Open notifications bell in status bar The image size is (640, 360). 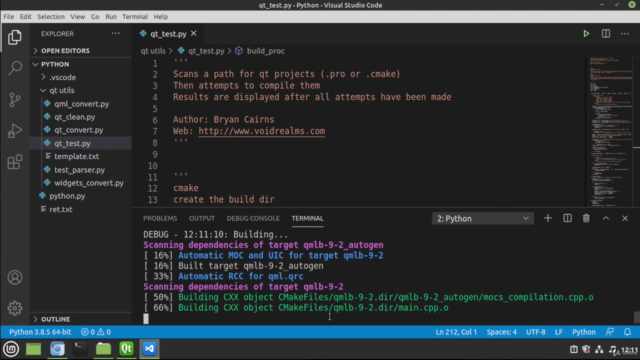(627, 332)
